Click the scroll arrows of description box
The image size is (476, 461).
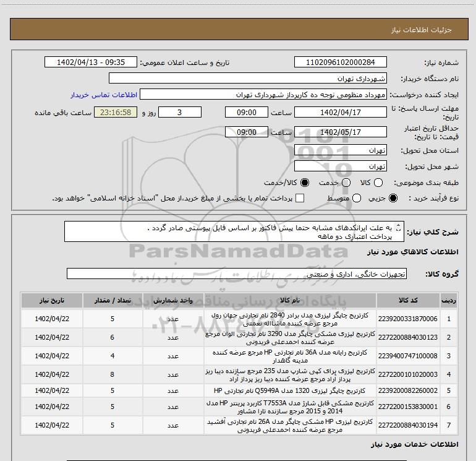[x=399, y=227]
